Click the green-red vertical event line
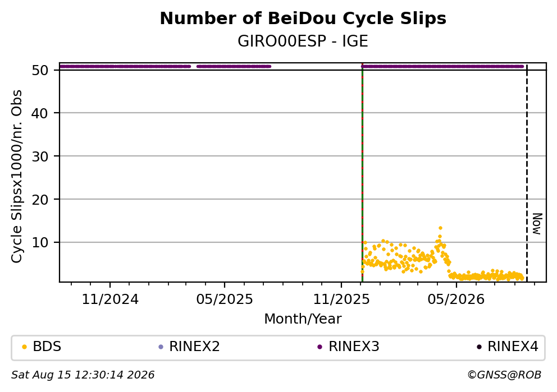The height and width of the screenshot is (392, 557). [x=362, y=173]
